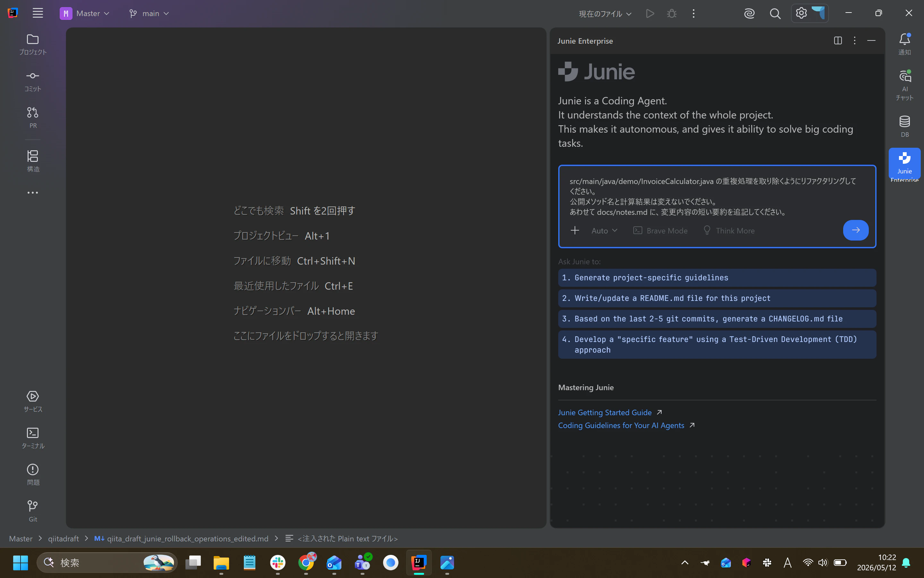The image size is (924, 578).
Task: Show more tool windows via ellipsis
Action: [33, 193]
